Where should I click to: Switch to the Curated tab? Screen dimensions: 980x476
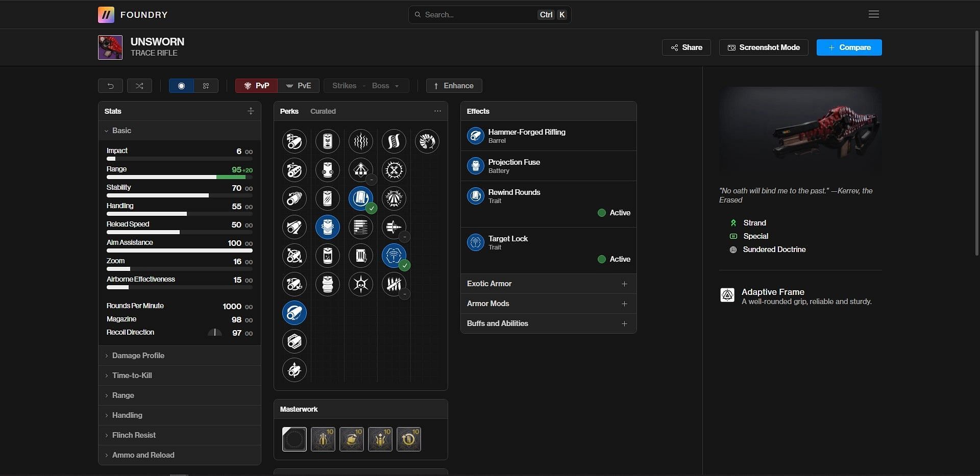pyautogui.click(x=323, y=111)
